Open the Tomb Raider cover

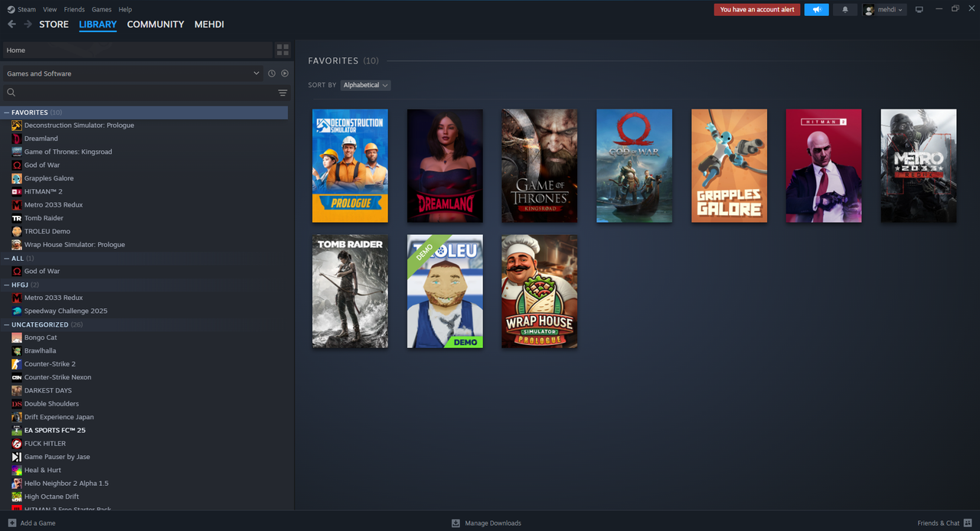(350, 292)
